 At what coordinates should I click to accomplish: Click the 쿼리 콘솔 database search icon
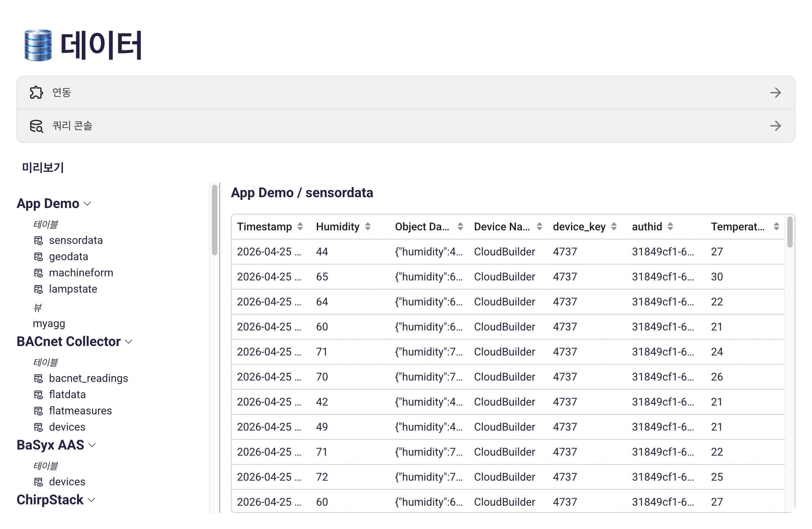[37, 126]
